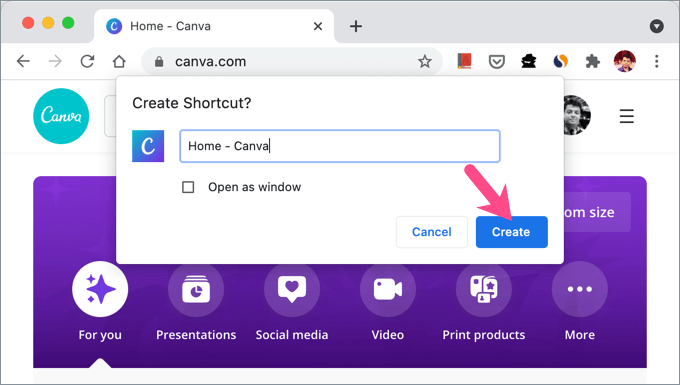Click the Presentations label
This screenshot has height=385, width=680.
point(196,335)
